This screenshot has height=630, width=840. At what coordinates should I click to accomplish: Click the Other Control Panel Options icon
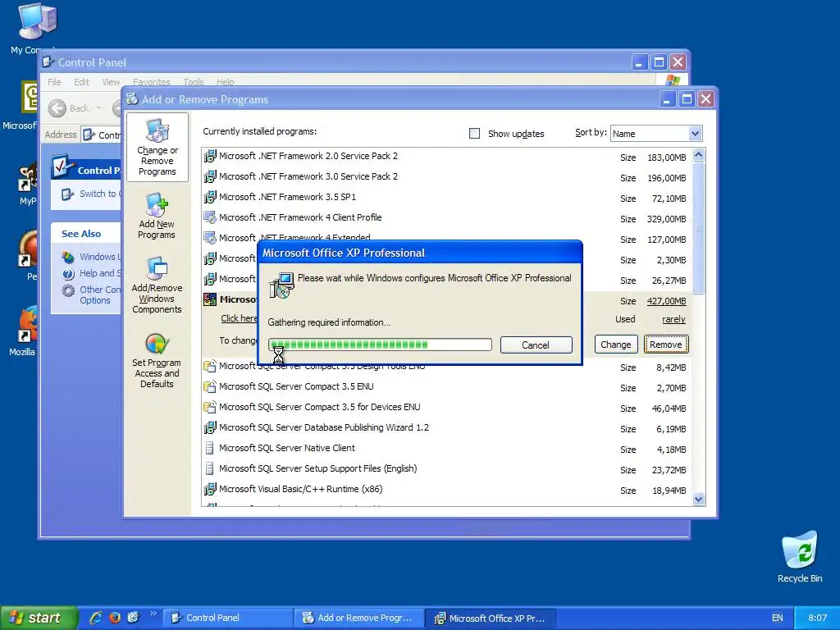tap(68, 291)
